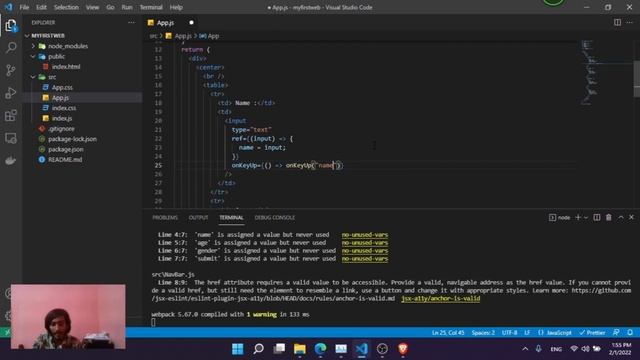Open package-lock.json file
The image size is (640, 360).
pos(72,139)
